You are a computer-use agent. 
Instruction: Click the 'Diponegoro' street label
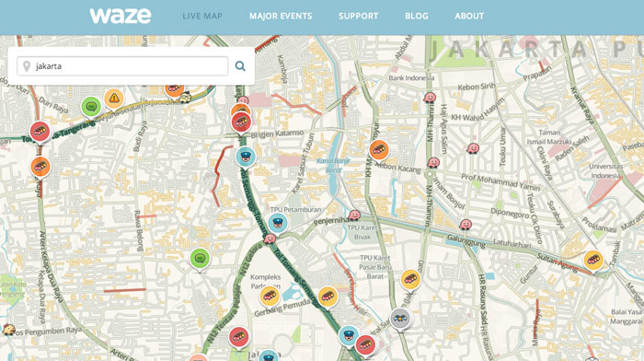tap(510, 214)
